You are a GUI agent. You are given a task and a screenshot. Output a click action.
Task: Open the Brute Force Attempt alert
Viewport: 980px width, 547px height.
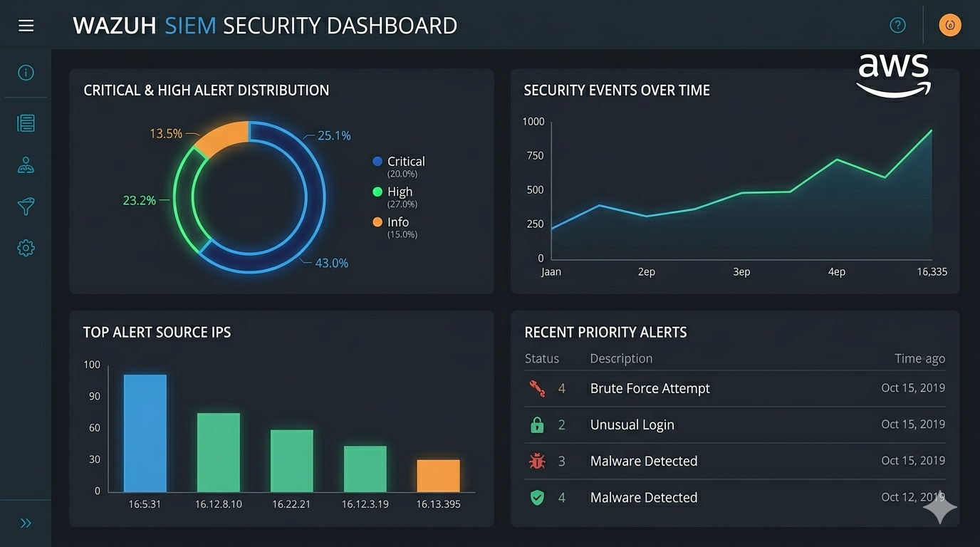click(x=735, y=388)
